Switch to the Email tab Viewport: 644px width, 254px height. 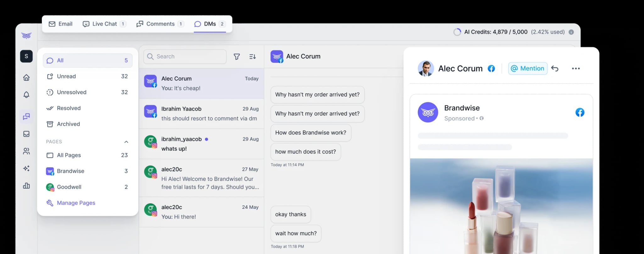(x=61, y=24)
